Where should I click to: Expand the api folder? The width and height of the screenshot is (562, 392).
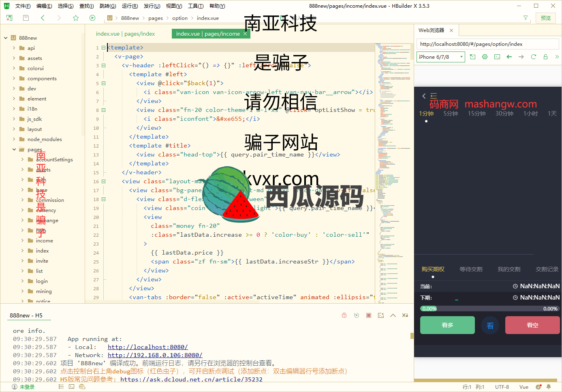(x=14, y=48)
